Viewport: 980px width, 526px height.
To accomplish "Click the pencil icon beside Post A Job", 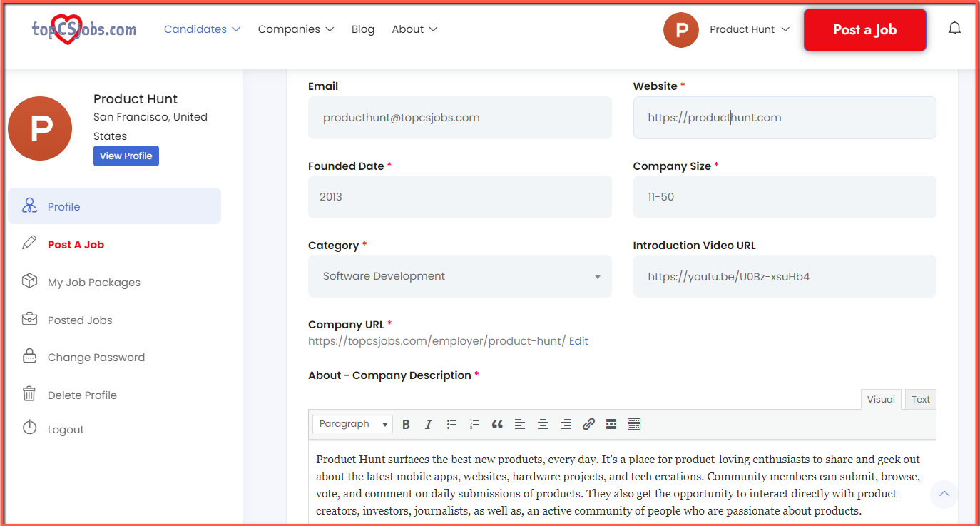I will pos(29,243).
